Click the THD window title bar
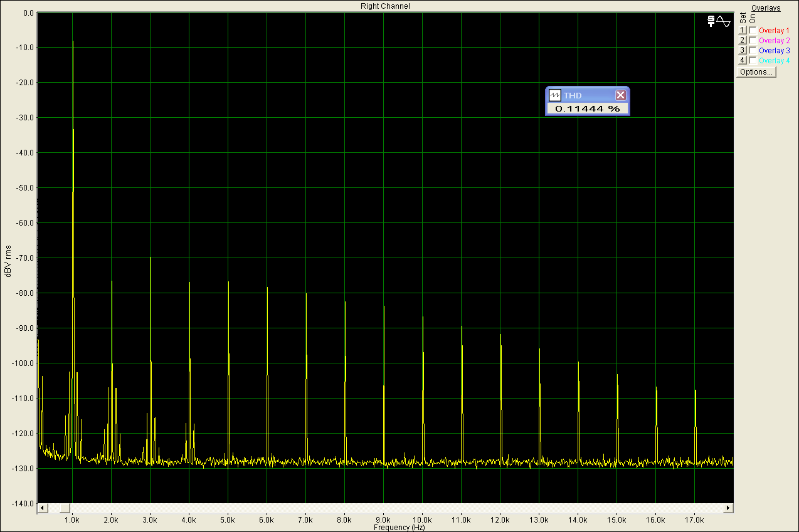This screenshot has height=532, width=799. tap(587, 95)
